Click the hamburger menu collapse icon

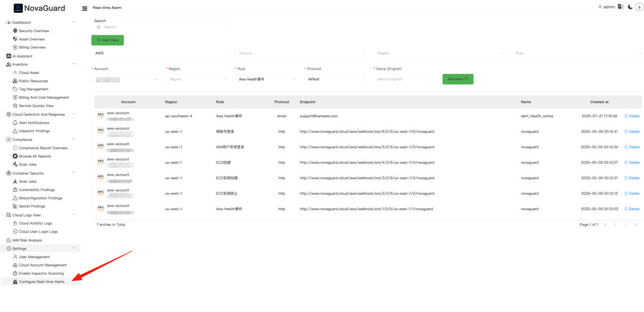(x=84, y=8)
